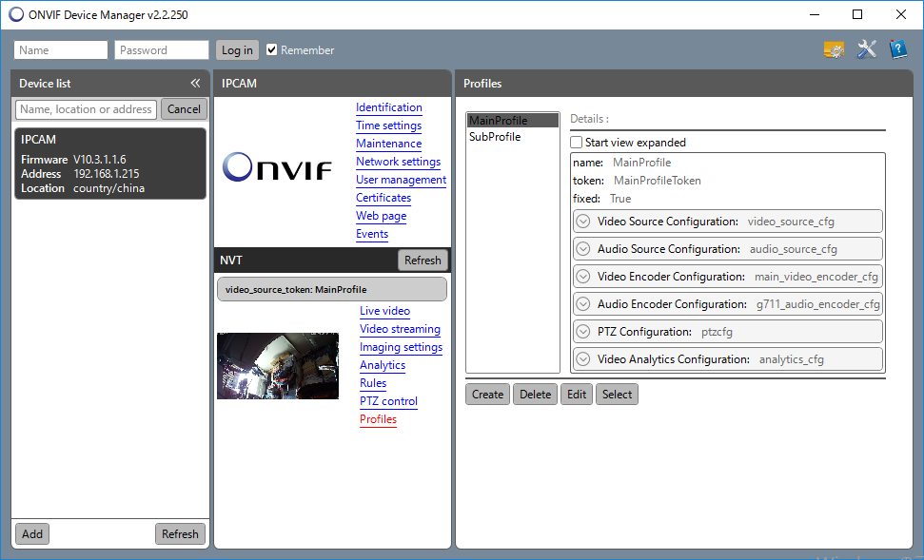Click the Delete profile button

click(x=535, y=395)
